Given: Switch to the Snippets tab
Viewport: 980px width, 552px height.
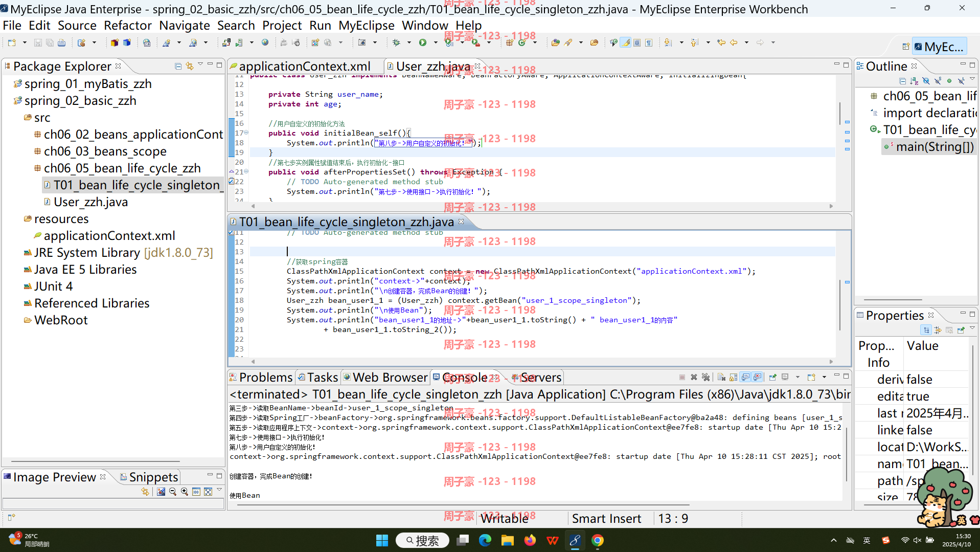Looking at the screenshot, I should pyautogui.click(x=149, y=477).
